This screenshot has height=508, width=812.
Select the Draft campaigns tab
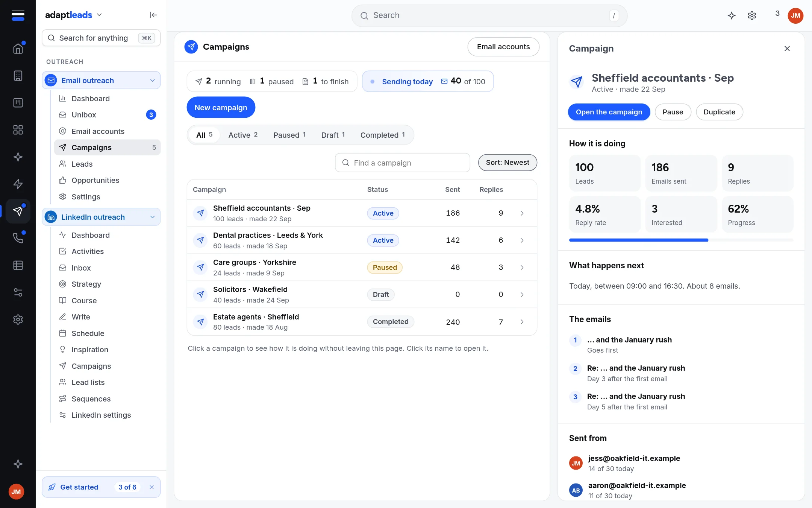pos(333,135)
